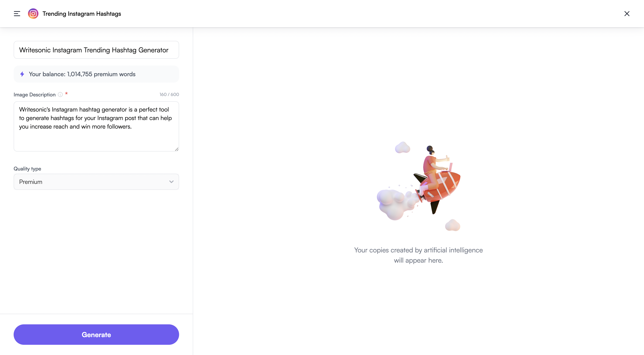The image size is (644, 355).
Task: Click the small cloud above the rocket
Action: 402,147
